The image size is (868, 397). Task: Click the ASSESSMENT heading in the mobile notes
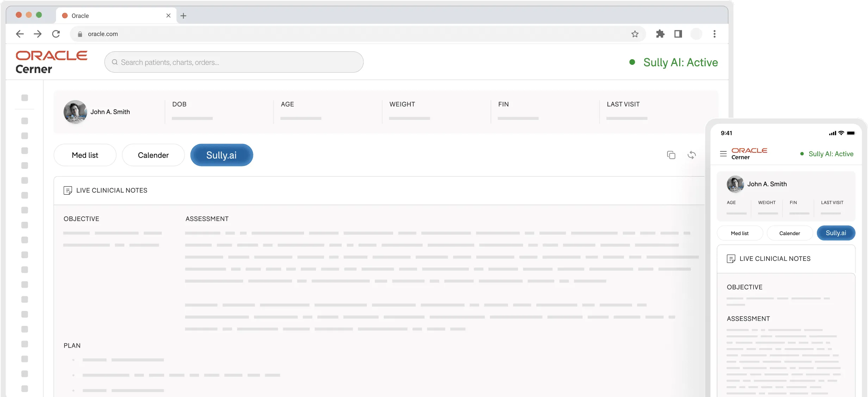click(x=749, y=319)
